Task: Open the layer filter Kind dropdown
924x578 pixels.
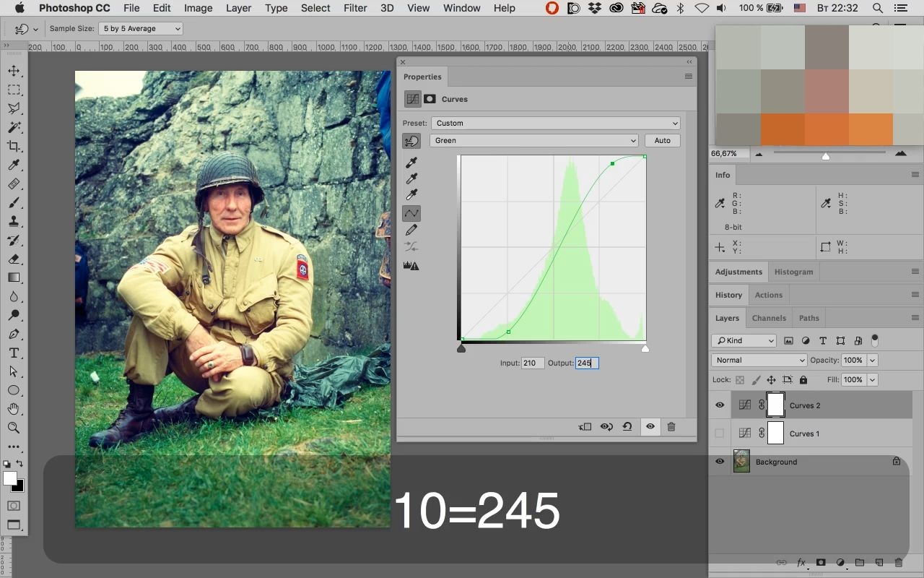Action: (744, 340)
